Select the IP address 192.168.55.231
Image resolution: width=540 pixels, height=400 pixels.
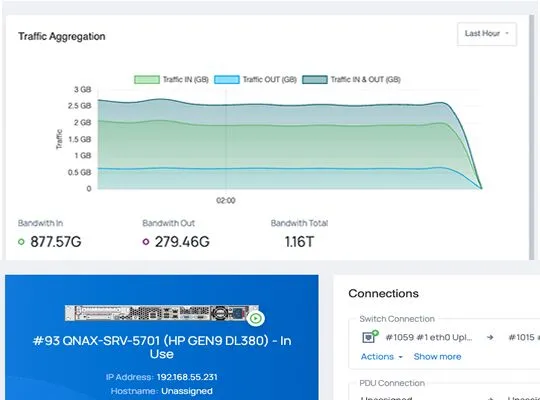187,377
